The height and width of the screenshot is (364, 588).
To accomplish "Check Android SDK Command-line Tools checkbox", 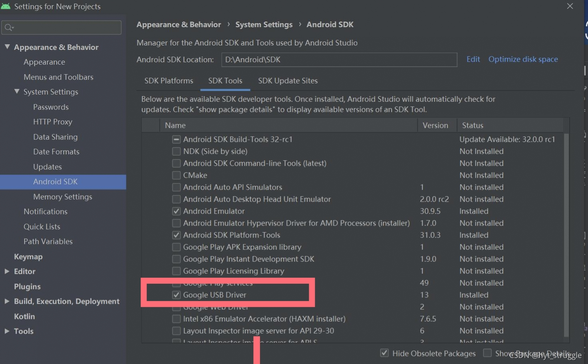I will (x=176, y=163).
